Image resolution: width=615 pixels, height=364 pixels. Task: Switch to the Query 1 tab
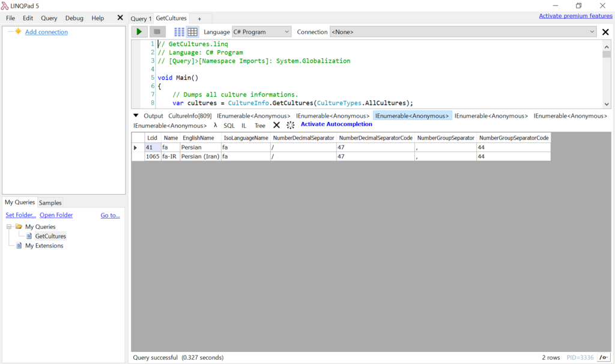point(141,18)
